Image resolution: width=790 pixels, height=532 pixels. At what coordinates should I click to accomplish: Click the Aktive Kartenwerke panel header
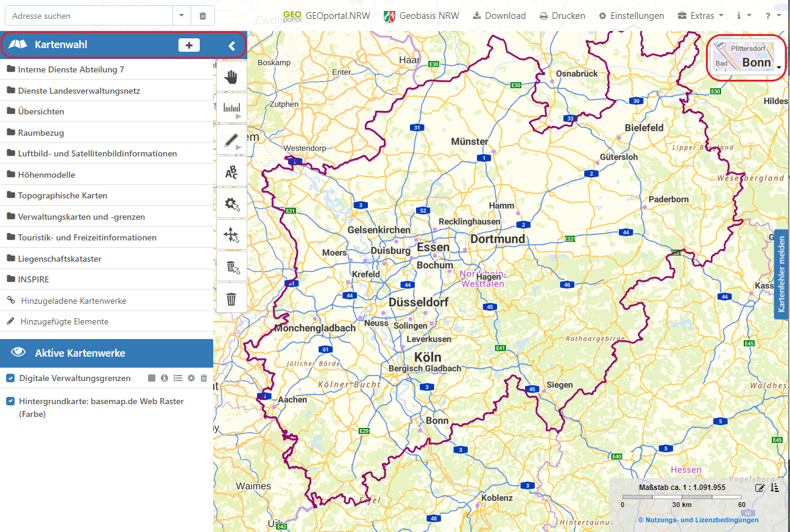click(x=107, y=353)
